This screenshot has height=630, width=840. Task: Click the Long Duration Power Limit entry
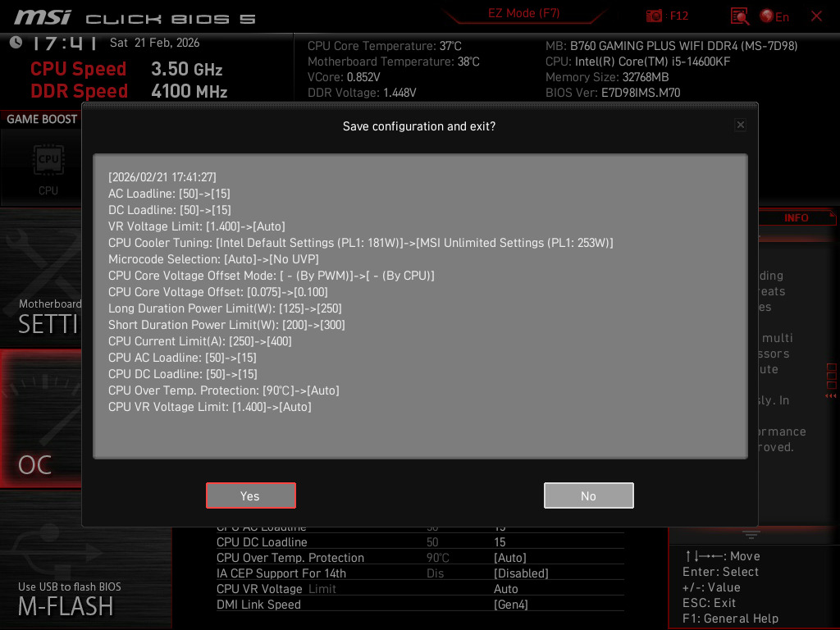tap(225, 308)
